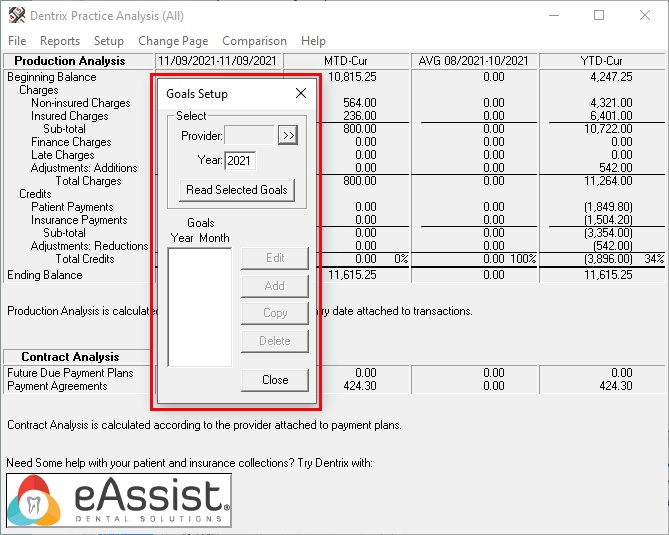Click the Adjustments: Additions row label
The image size is (669, 535).
coord(84,168)
